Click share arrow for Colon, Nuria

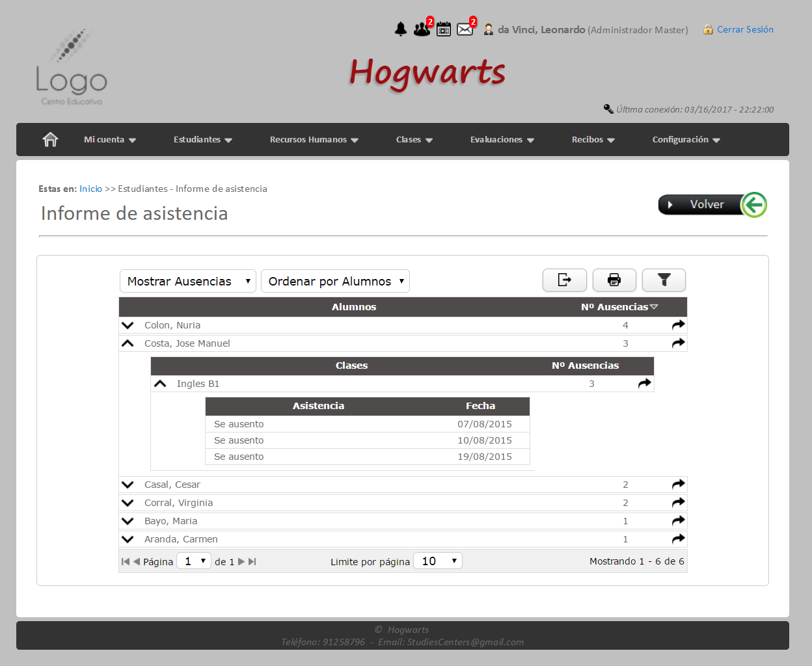678,325
